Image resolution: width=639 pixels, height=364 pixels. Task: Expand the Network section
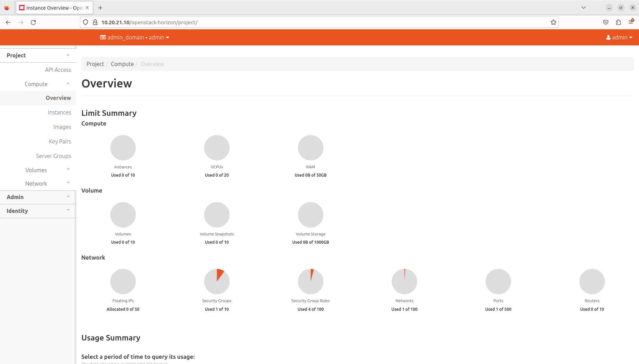tap(36, 183)
